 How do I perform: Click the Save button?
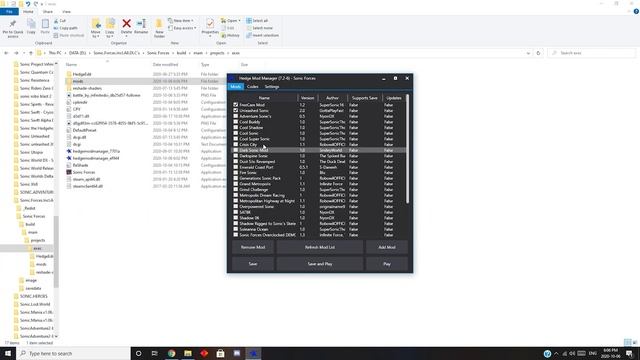253,264
